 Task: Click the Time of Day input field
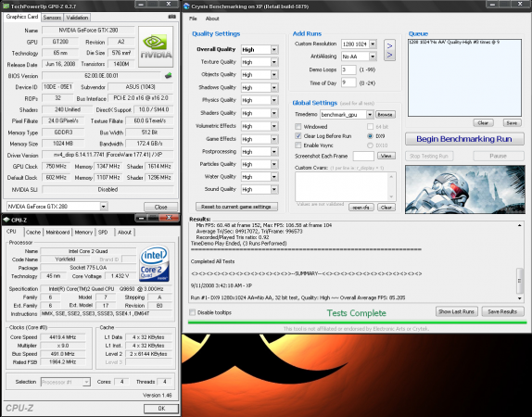point(348,82)
